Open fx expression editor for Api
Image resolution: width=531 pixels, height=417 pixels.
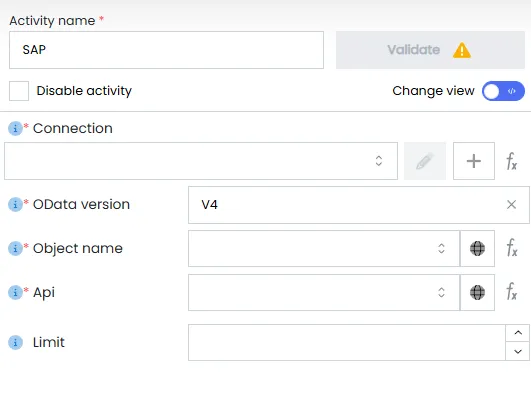click(x=511, y=291)
